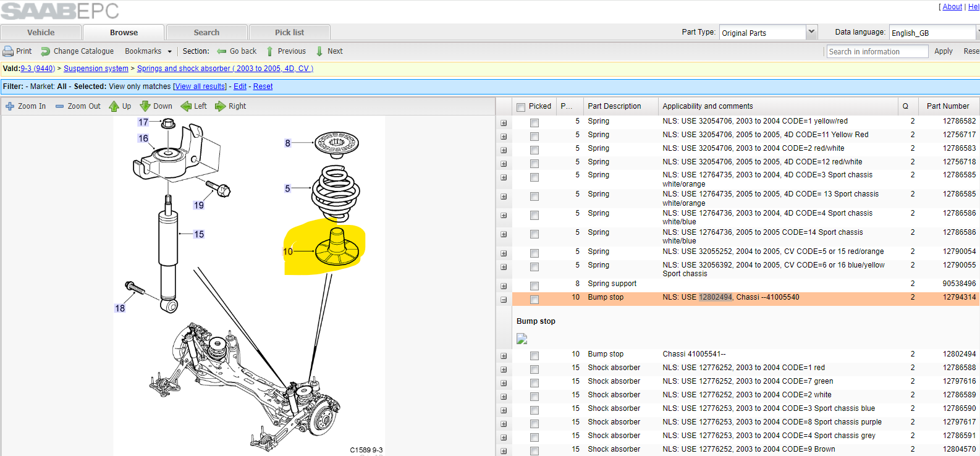This screenshot has height=456, width=980.
Task: Expand the Spring 12756718 row details
Action: click(504, 164)
